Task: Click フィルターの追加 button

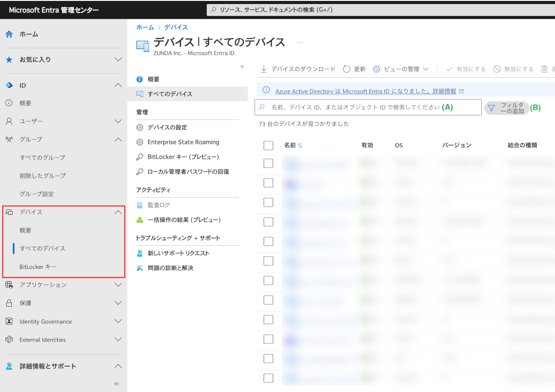Action: [x=507, y=108]
